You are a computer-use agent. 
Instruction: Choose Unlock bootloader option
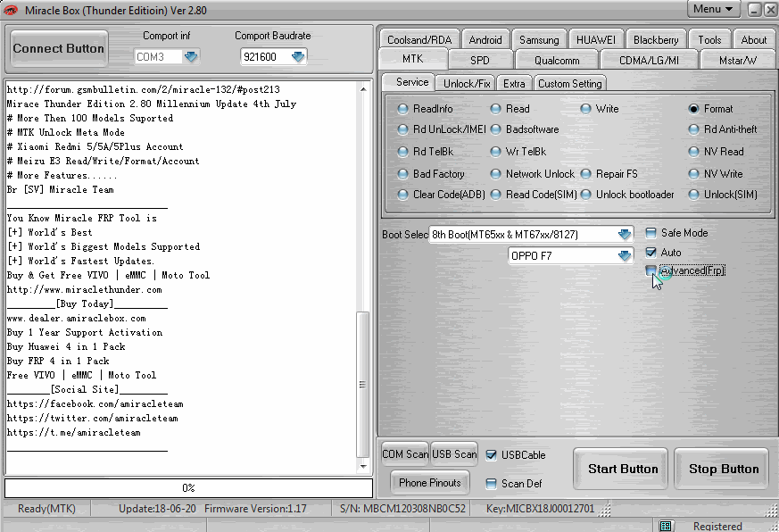(x=585, y=195)
